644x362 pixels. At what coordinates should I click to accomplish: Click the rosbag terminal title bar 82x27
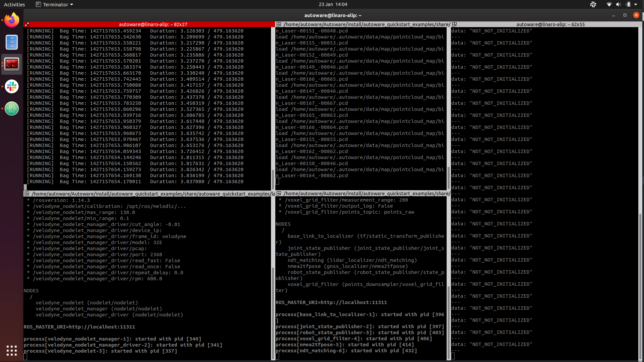click(153, 24)
